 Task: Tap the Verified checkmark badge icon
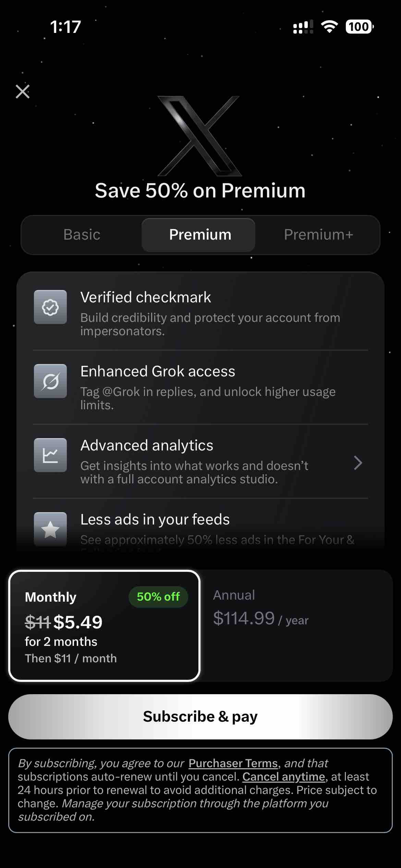pos(50,307)
